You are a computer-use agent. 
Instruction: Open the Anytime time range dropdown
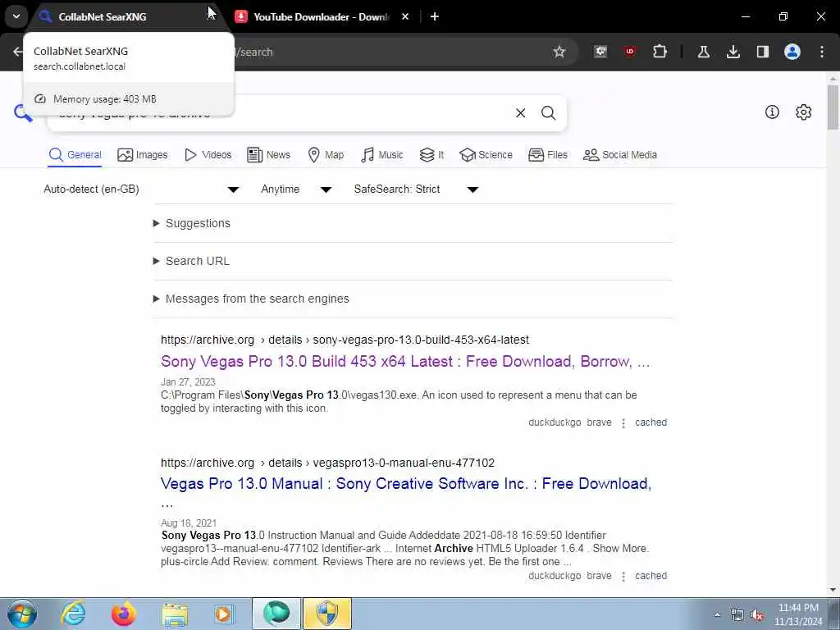pyautogui.click(x=296, y=189)
